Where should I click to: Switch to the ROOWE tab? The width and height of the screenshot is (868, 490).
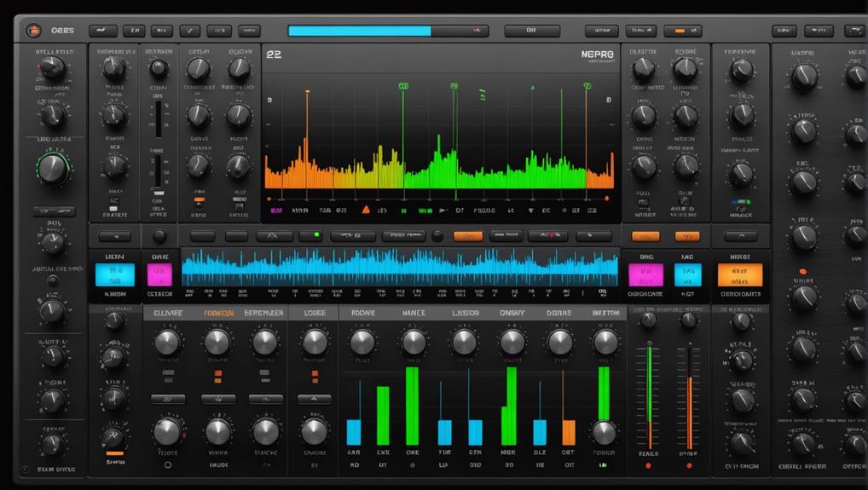[x=363, y=313]
